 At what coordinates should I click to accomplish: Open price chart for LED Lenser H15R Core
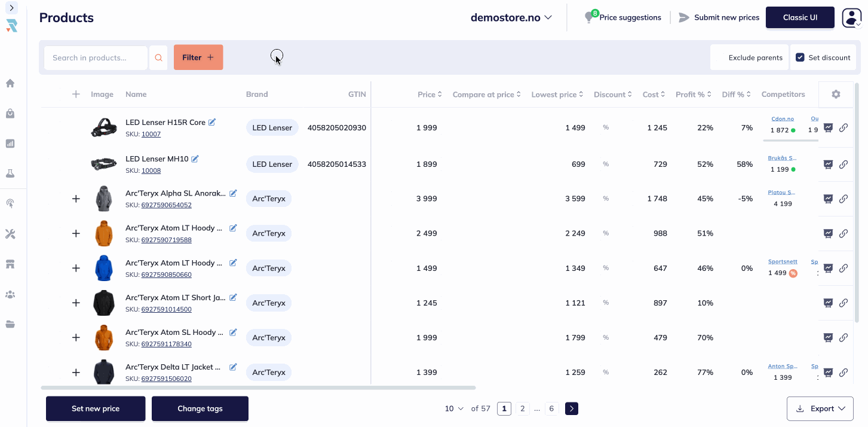click(x=828, y=127)
